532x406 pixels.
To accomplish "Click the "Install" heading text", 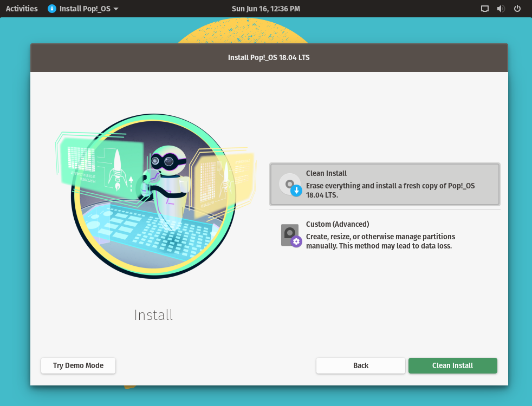I will click(153, 315).
